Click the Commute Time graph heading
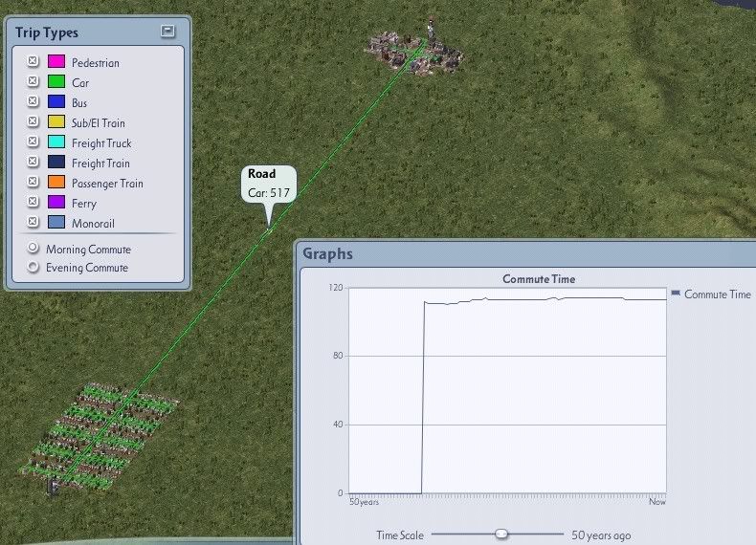Image resolution: width=756 pixels, height=545 pixels. [539, 279]
